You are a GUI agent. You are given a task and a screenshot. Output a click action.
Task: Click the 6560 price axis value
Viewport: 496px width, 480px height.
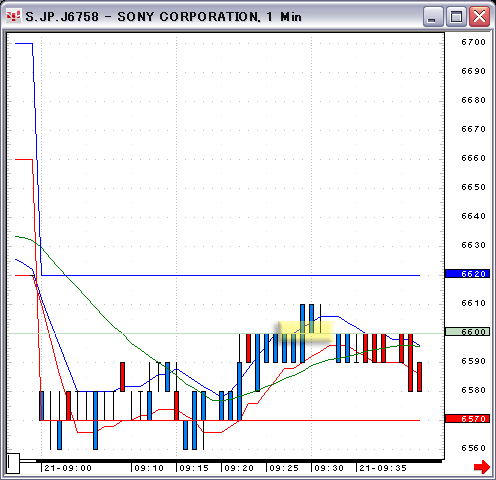pos(473,448)
